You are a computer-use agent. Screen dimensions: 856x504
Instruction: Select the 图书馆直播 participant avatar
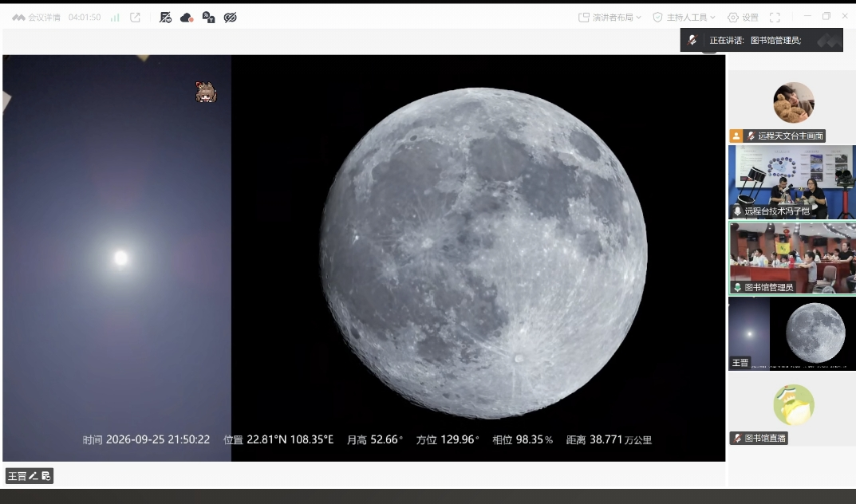794,405
